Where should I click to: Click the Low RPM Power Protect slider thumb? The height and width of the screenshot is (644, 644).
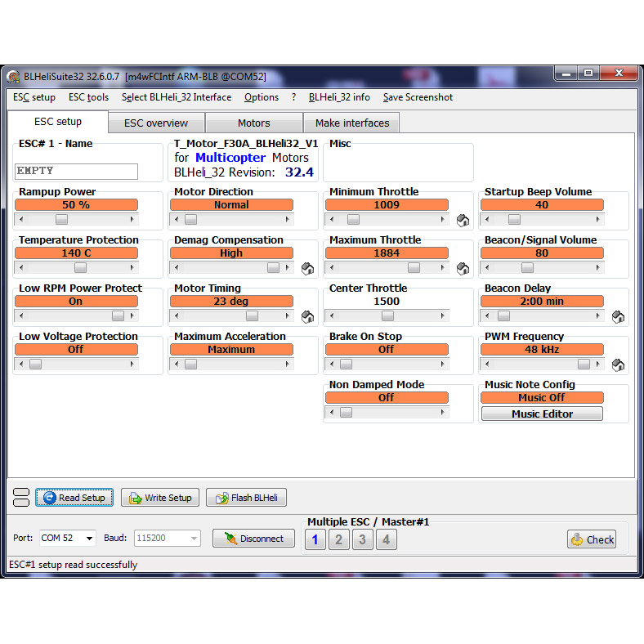119,315
